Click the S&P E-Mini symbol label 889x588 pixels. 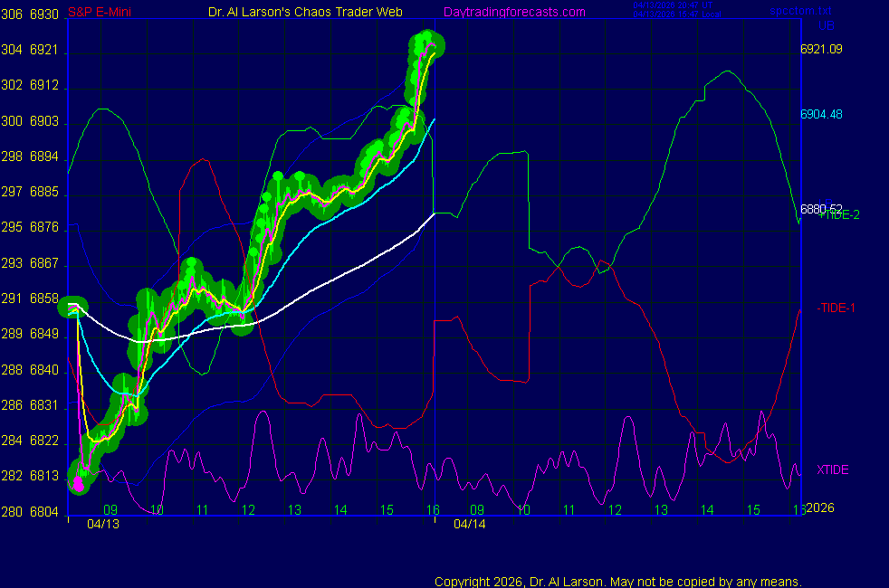point(101,12)
